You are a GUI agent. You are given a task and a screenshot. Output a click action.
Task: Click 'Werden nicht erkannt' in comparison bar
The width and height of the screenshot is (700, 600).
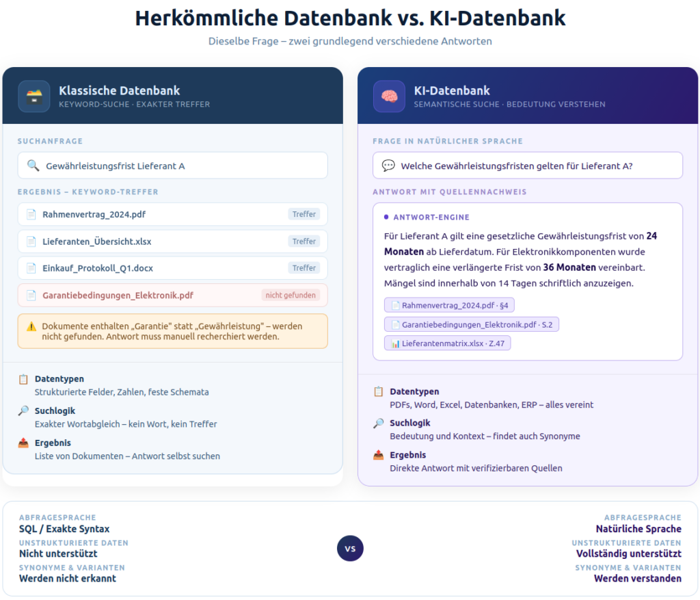pos(68,579)
